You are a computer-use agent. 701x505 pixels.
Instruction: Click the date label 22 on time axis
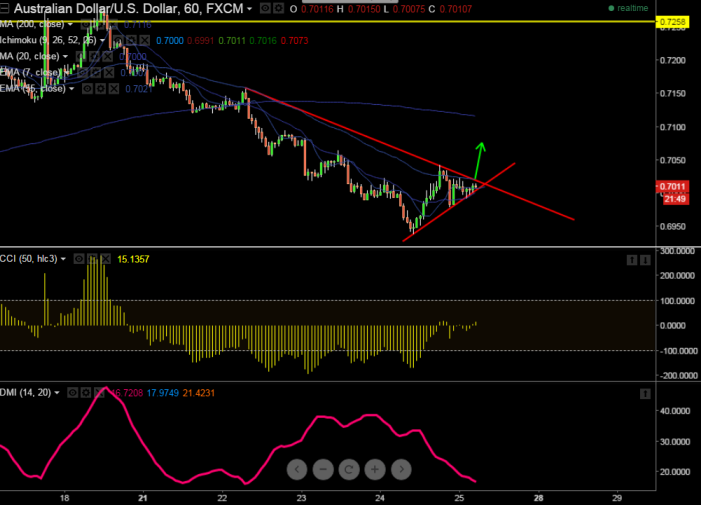point(222,498)
